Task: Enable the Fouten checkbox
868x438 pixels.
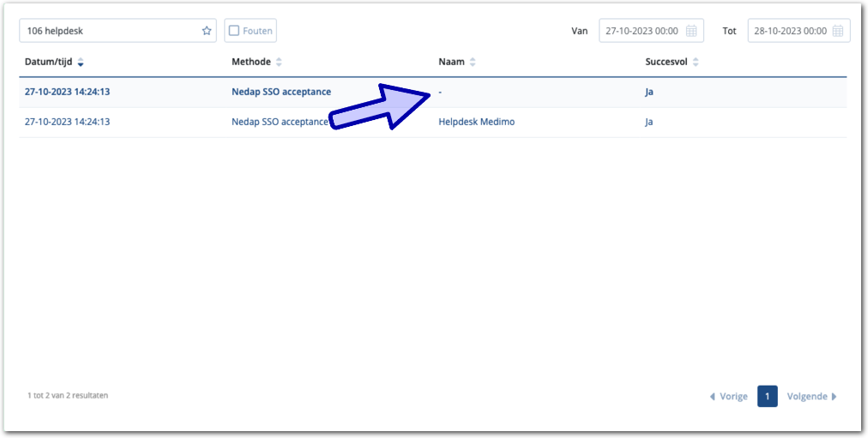Action: tap(234, 31)
